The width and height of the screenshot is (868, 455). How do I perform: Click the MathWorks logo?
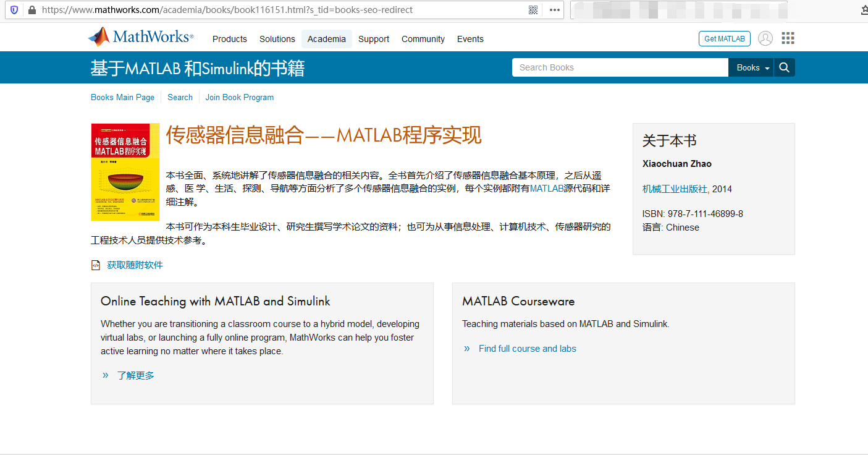pyautogui.click(x=140, y=36)
